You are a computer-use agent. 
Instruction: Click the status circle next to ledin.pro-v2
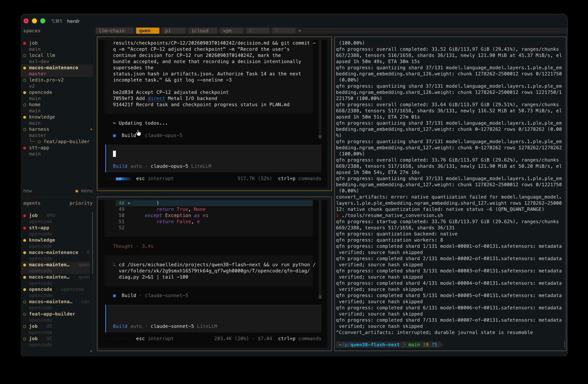coord(25,80)
